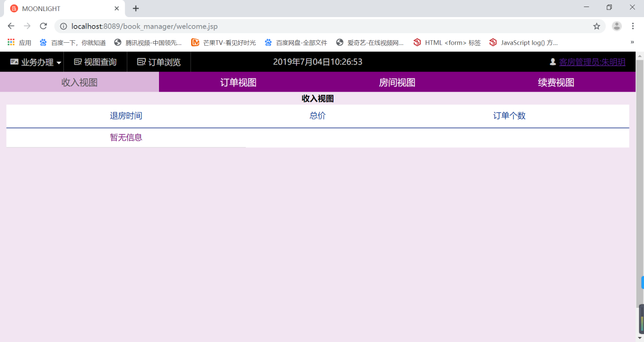Open 视图查询 menu item
This screenshot has height=342, width=644.
tap(96, 62)
